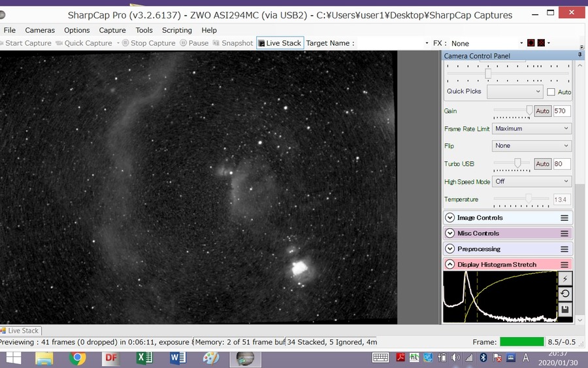Viewport: 588px width, 368px height.
Task: Click the green Frame progress bar
Action: point(521,342)
